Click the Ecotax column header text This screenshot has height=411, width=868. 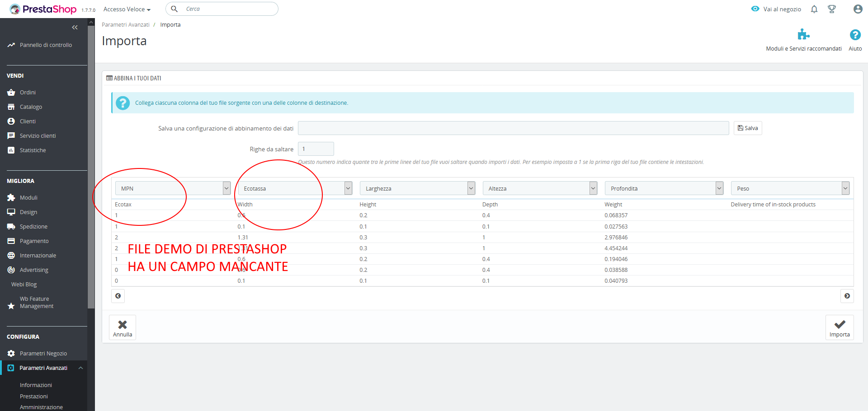[x=123, y=205]
